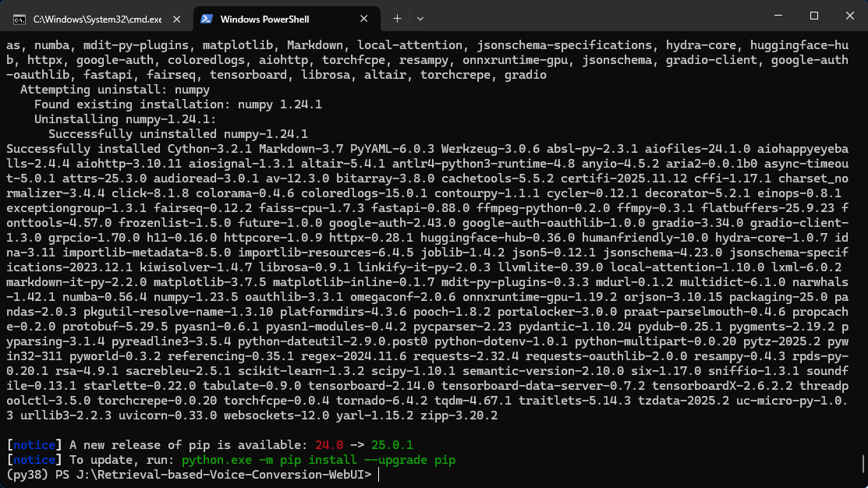
Task: Switch to the cmd.exe tab
Action: tap(97, 19)
